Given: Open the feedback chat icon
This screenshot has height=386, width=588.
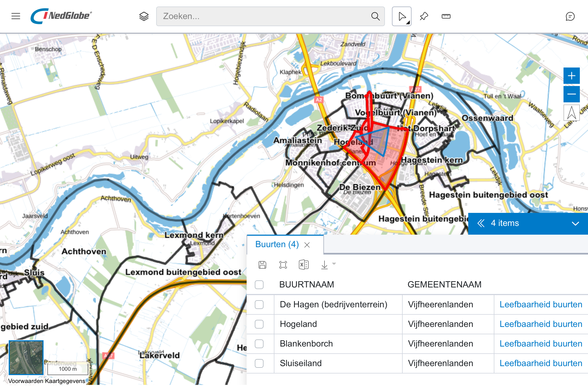Looking at the screenshot, I should click(x=570, y=16).
